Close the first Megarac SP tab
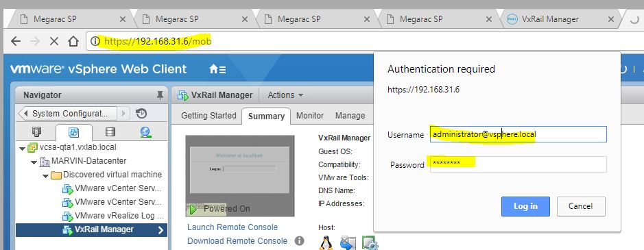 (122, 19)
